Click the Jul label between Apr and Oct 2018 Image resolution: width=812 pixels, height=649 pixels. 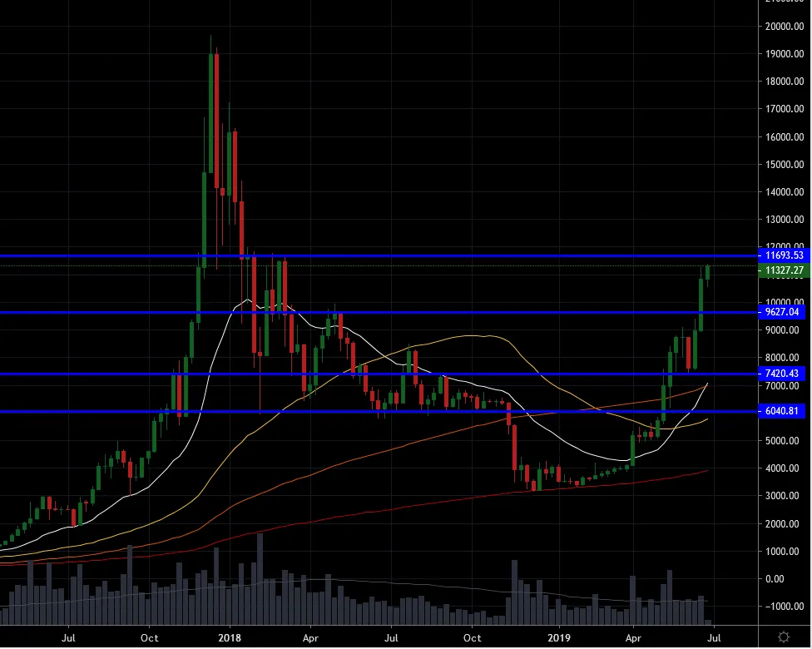point(391,638)
